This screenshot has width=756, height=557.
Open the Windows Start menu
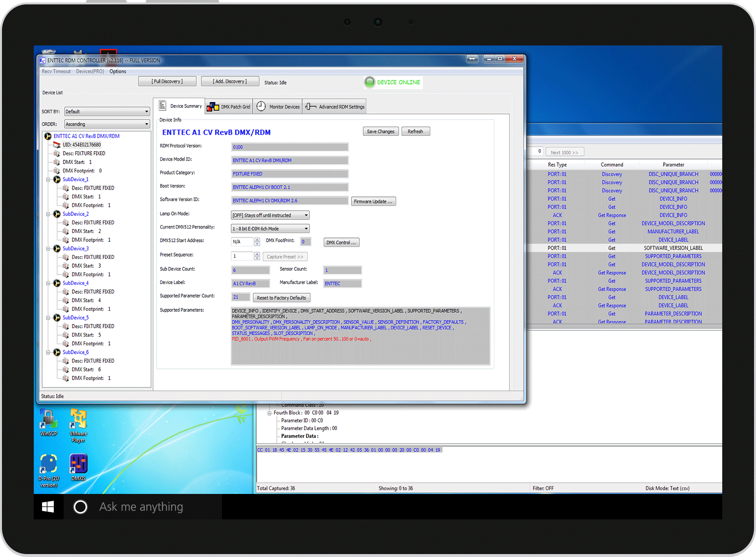(48, 507)
